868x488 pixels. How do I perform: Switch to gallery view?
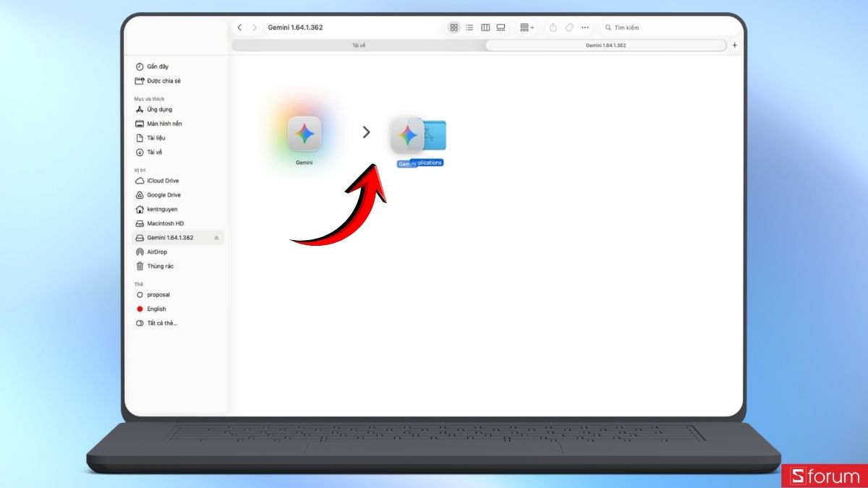click(x=501, y=27)
